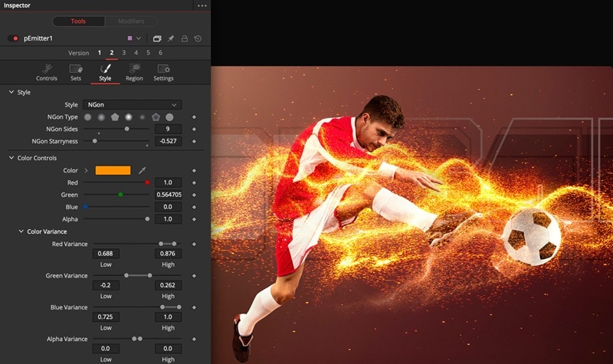Click the Red slider
This screenshot has width=613, height=364.
116,182
